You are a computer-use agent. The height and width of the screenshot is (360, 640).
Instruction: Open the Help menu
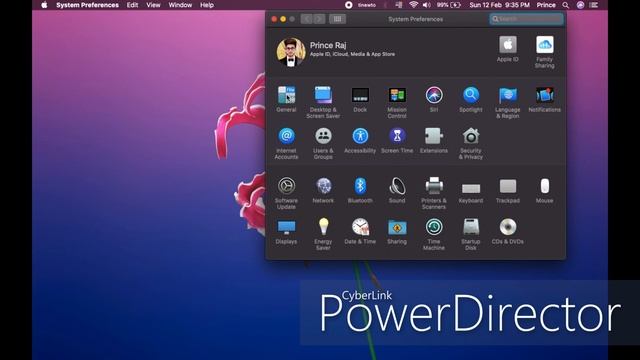(207, 5)
